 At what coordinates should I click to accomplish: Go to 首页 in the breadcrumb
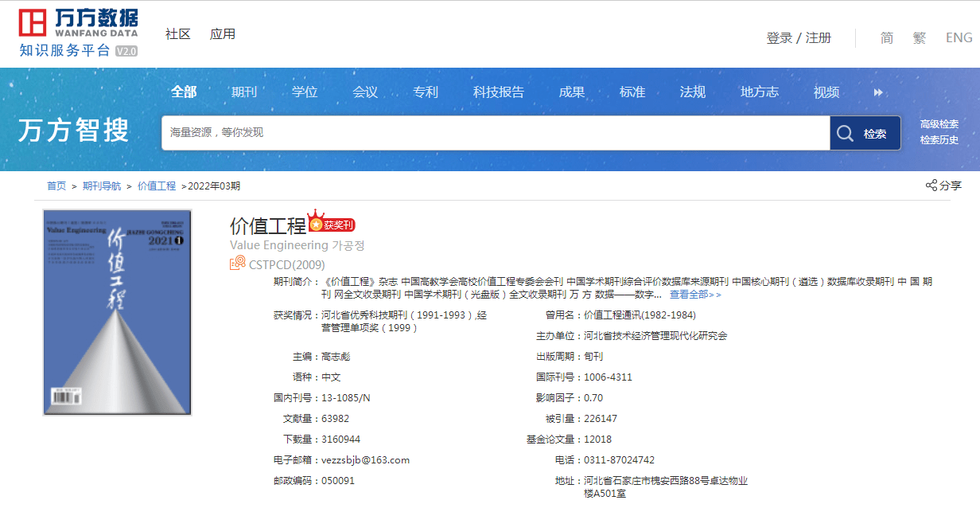tap(56, 186)
